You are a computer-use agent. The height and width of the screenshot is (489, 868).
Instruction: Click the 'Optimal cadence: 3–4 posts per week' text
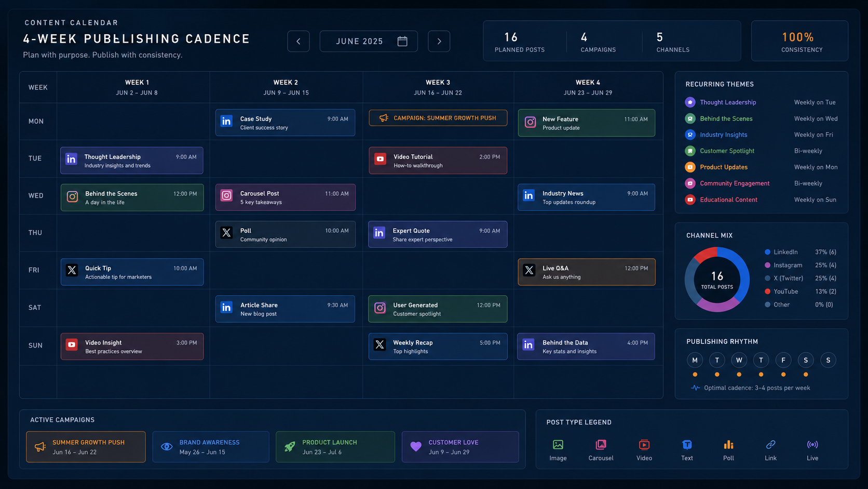coord(757,388)
